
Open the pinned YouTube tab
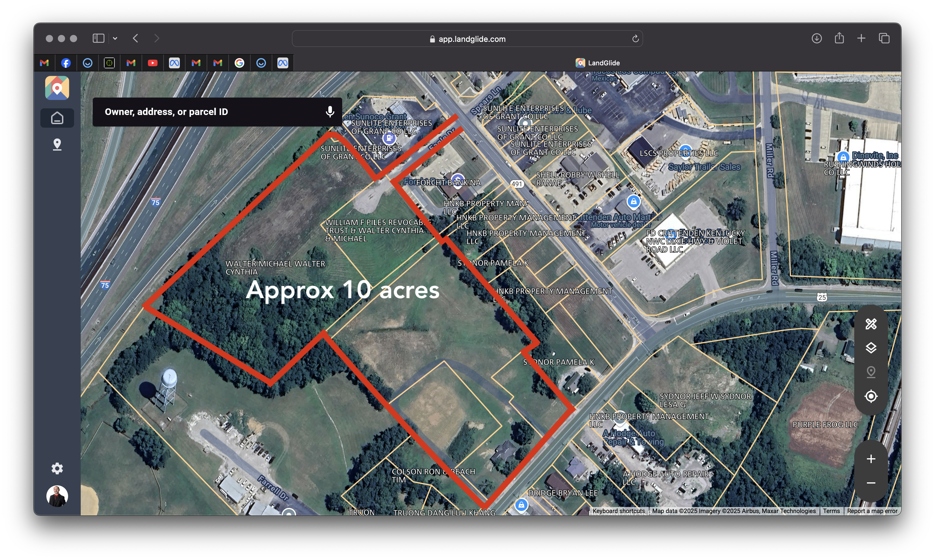pos(152,63)
